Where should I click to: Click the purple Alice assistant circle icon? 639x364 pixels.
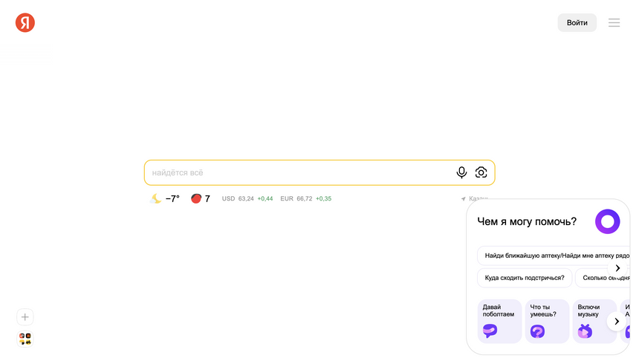(607, 221)
